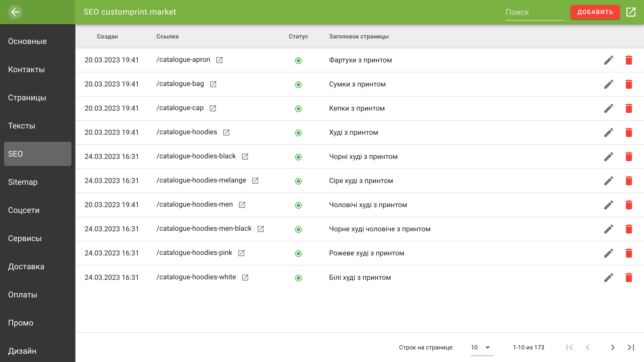Open /catalogue-hoodies-white external link icon

point(245,277)
